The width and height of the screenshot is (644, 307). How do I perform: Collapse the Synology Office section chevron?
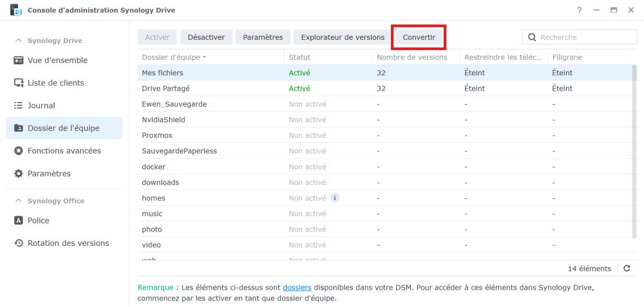pyautogui.click(x=19, y=201)
